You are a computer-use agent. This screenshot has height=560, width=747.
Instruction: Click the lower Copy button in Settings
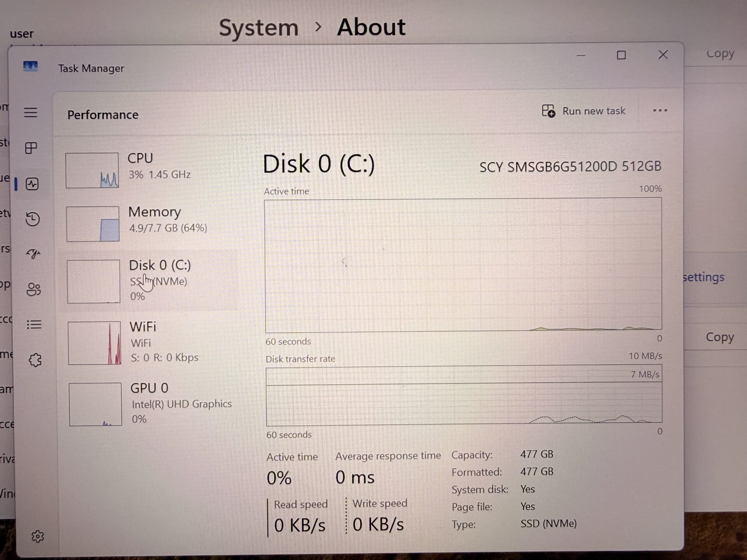click(x=719, y=337)
